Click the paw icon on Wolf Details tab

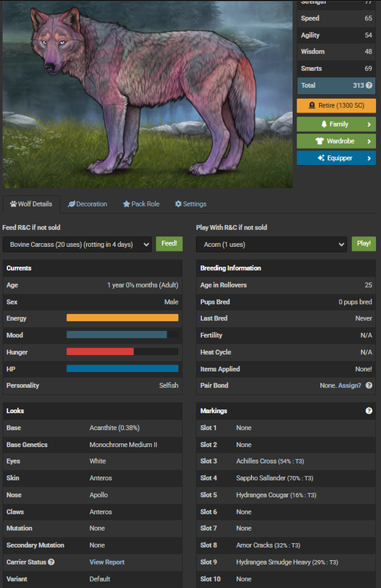click(x=13, y=204)
